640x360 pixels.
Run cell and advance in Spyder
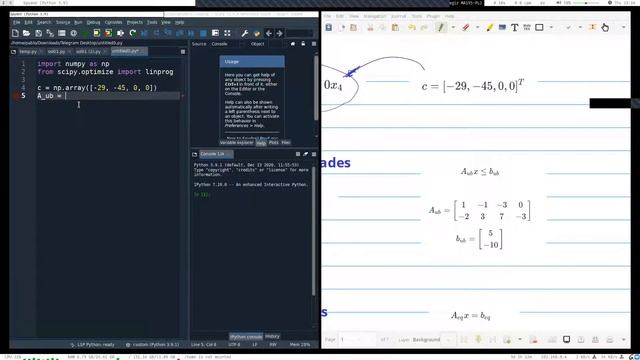pyautogui.click(x=109, y=33)
